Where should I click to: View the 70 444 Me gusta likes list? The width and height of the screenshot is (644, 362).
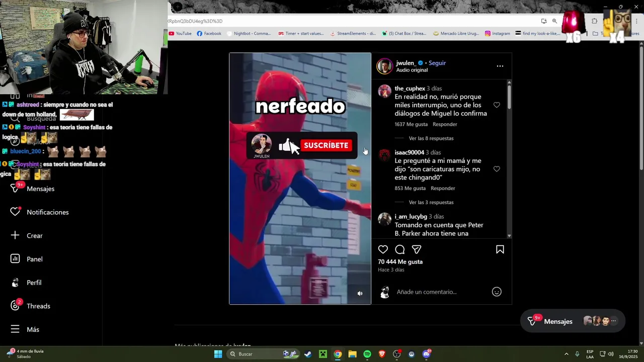pos(400,262)
